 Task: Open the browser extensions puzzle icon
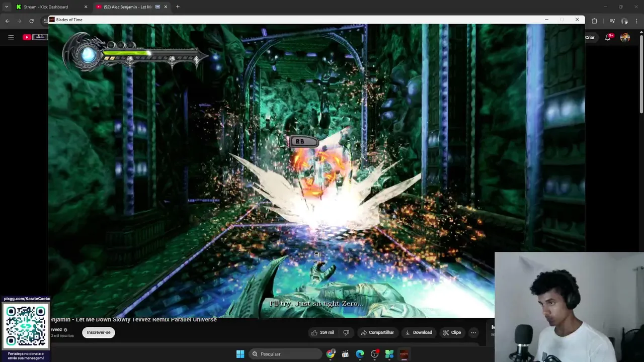(594, 21)
